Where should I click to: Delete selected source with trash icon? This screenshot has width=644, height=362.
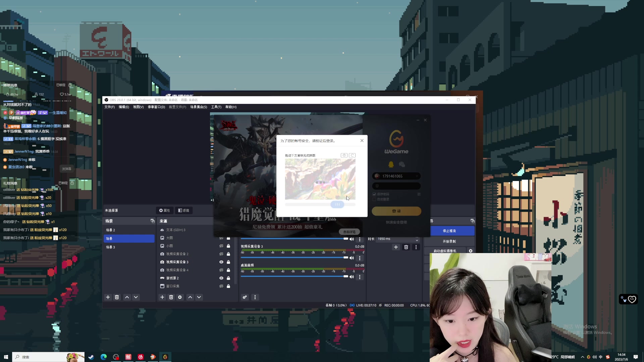[x=171, y=297]
